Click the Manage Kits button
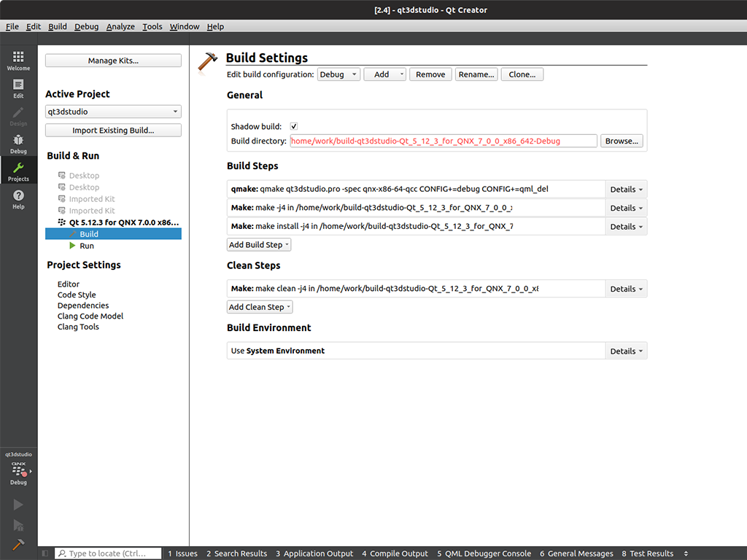The image size is (747, 560). [113, 61]
